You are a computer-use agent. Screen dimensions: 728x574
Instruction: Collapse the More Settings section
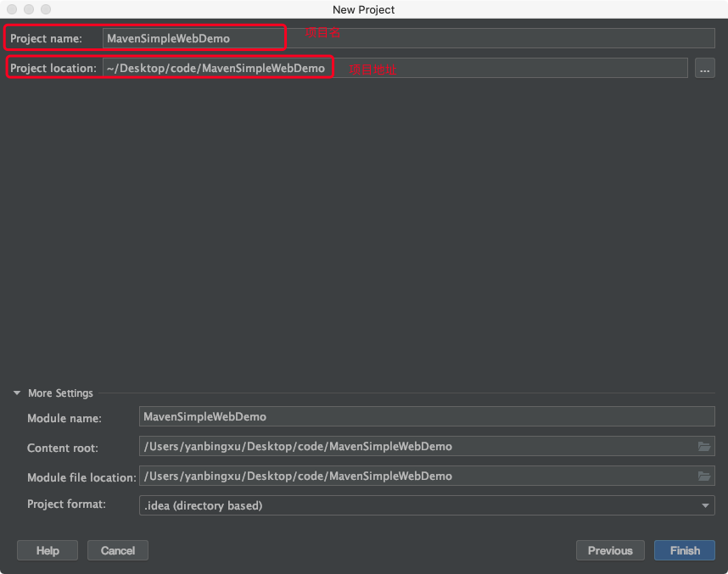point(17,393)
